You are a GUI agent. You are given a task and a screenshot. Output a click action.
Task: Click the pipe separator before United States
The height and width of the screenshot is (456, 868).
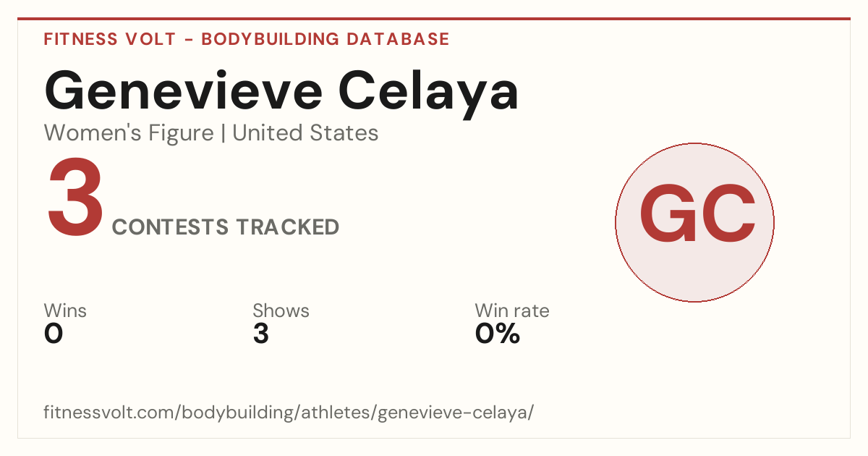pyautogui.click(x=224, y=134)
